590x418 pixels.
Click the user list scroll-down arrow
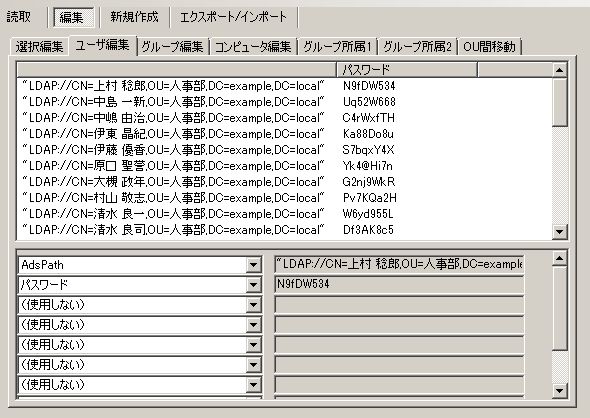tap(560, 231)
